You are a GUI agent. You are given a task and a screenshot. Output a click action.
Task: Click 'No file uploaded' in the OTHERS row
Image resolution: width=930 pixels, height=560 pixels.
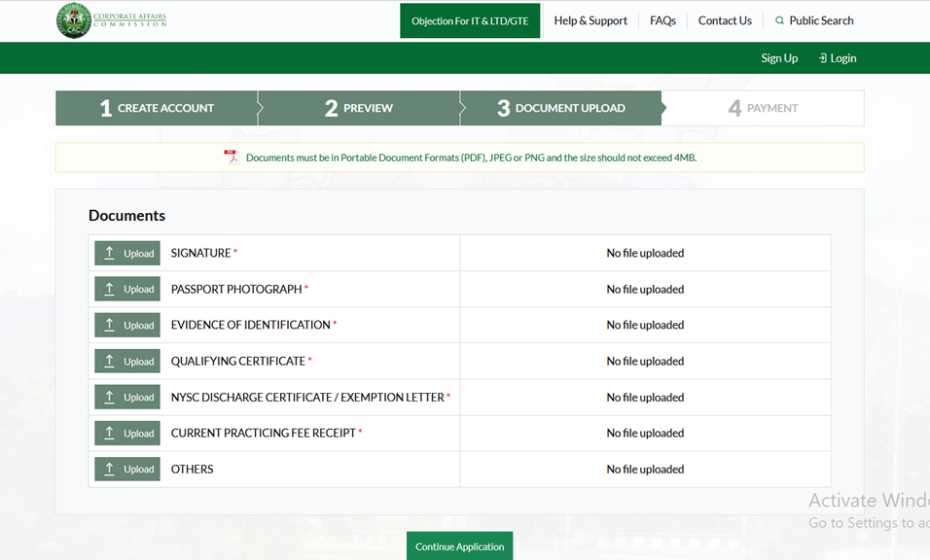[x=645, y=469]
